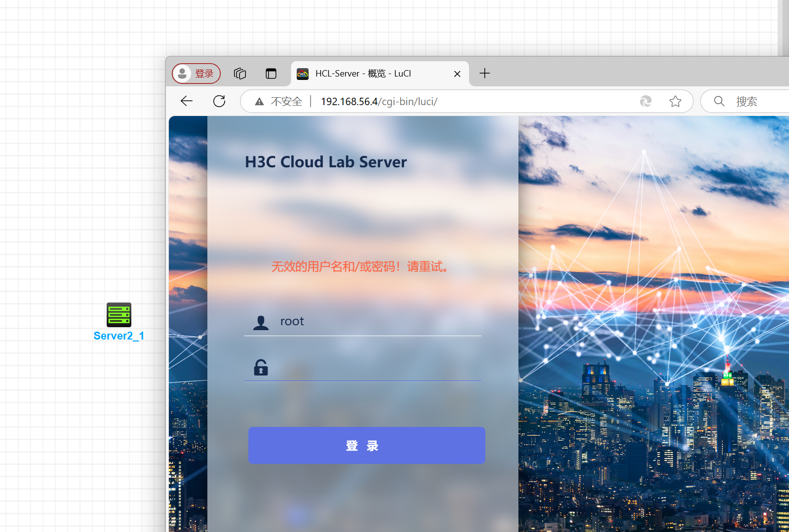Viewport: 789px width, 532px height.
Task: Go back to previous page
Action: [x=187, y=101]
